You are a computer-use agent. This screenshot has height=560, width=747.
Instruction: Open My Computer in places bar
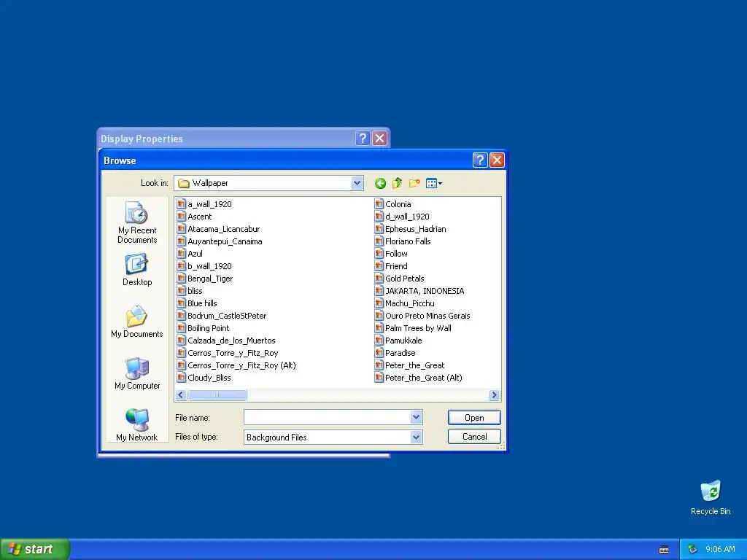(137, 373)
